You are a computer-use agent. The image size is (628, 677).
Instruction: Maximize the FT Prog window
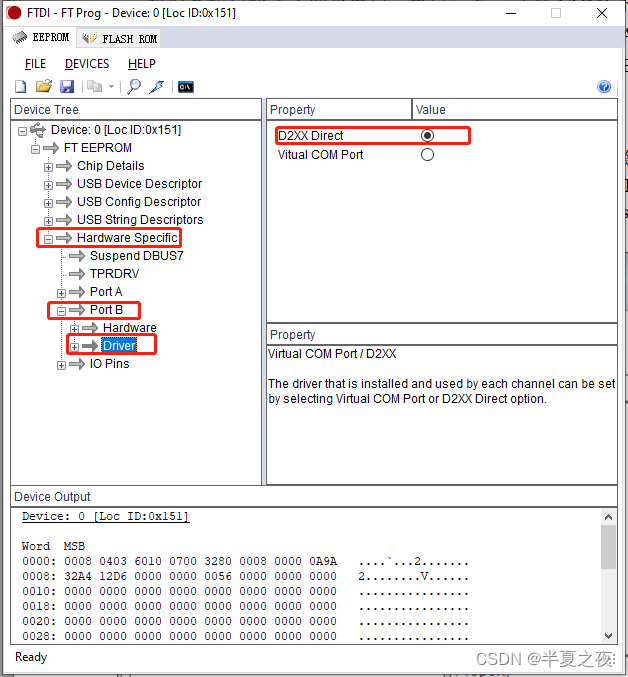[x=556, y=13]
